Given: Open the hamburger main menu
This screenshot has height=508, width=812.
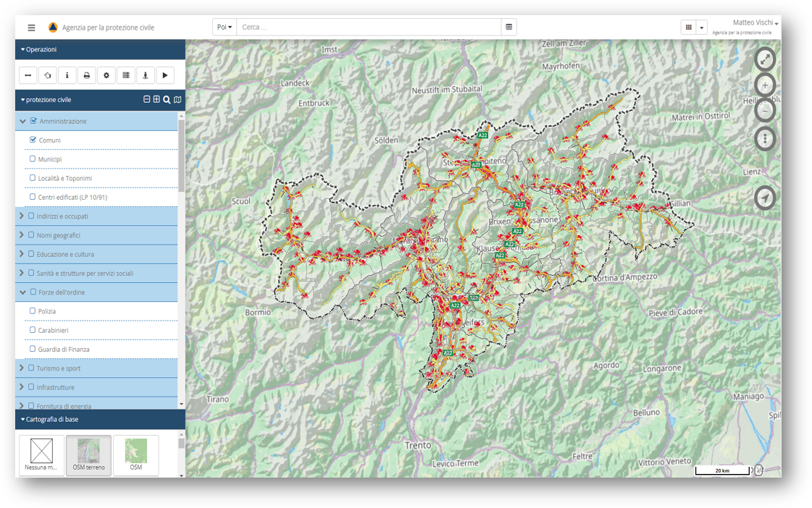Looking at the screenshot, I should tap(31, 27).
